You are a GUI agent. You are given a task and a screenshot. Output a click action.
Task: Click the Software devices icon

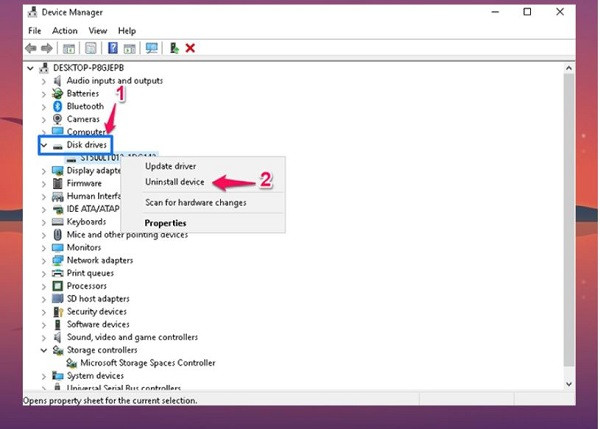tap(57, 325)
